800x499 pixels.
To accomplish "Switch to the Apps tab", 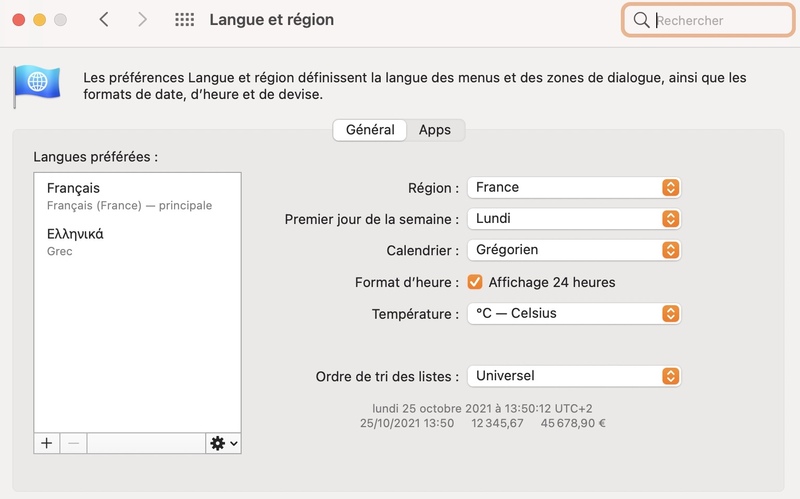I will pos(435,130).
